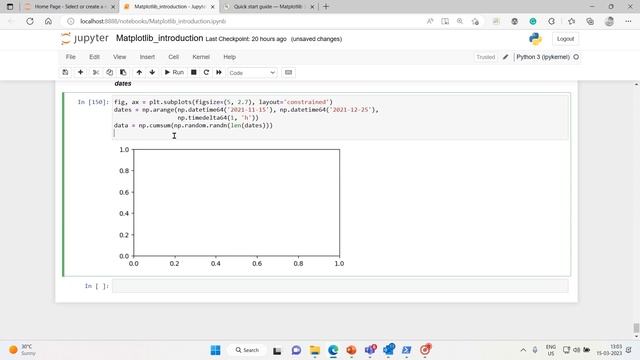Click the empty plot output image
This screenshot has width=640, height=360.
point(231,207)
